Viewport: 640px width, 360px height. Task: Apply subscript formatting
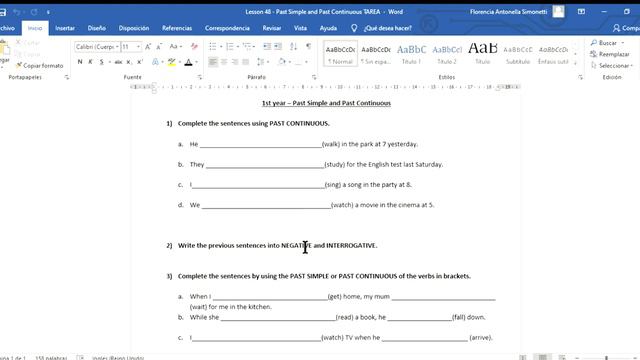point(129,62)
